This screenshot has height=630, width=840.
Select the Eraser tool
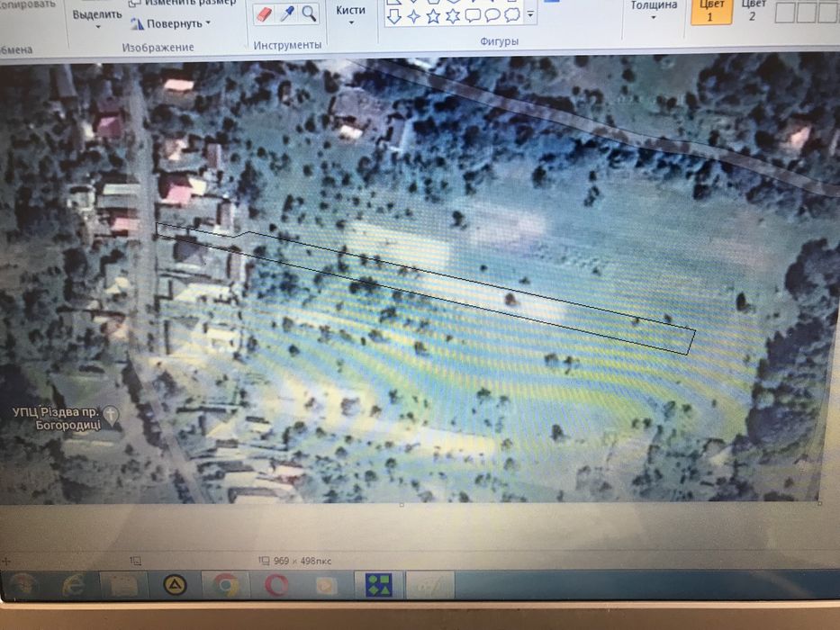(x=265, y=13)
